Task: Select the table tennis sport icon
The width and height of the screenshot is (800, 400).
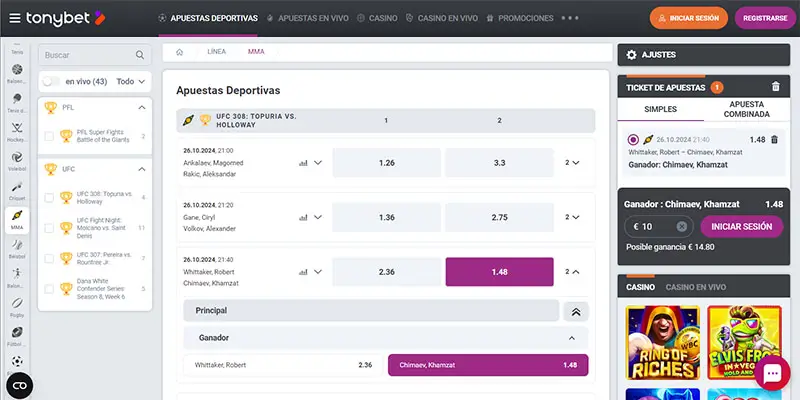Action: coord(17,98)
